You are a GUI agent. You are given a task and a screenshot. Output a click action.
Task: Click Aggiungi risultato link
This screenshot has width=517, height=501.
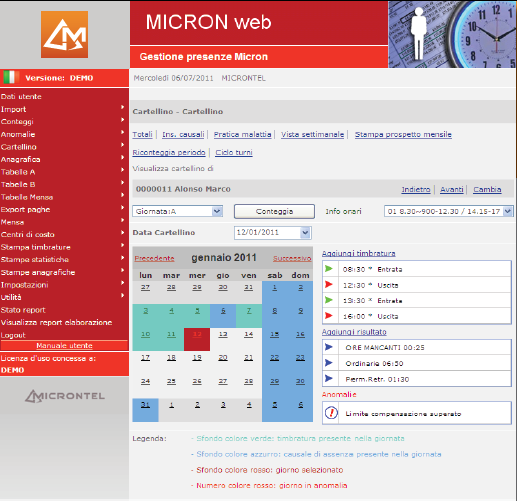point(354,332)
